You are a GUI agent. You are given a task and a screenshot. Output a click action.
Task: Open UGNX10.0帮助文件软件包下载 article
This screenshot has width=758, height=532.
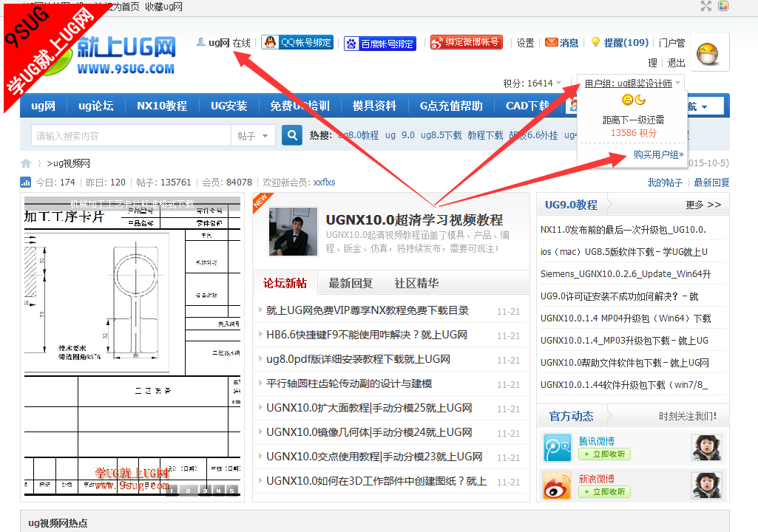point(625,362)
